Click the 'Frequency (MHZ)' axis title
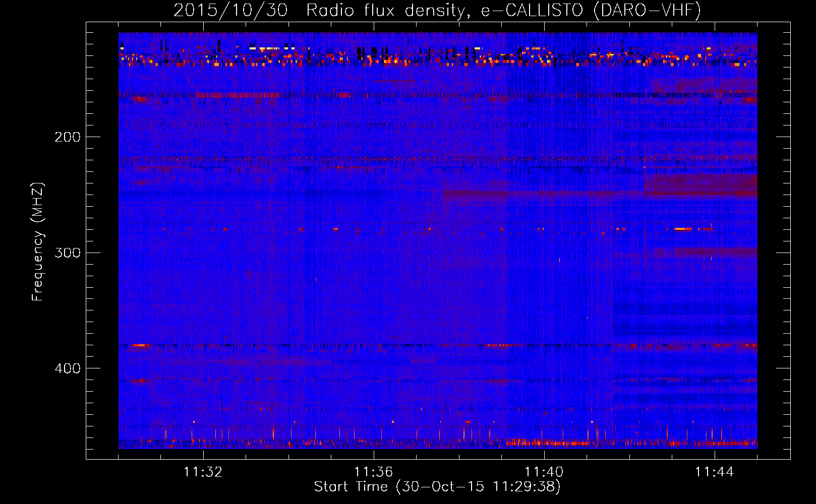816x504 pixels. (38, 242)
